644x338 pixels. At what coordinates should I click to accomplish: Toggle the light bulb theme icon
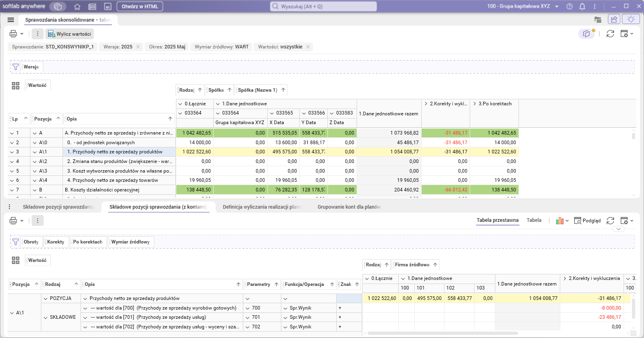[631, 19]
